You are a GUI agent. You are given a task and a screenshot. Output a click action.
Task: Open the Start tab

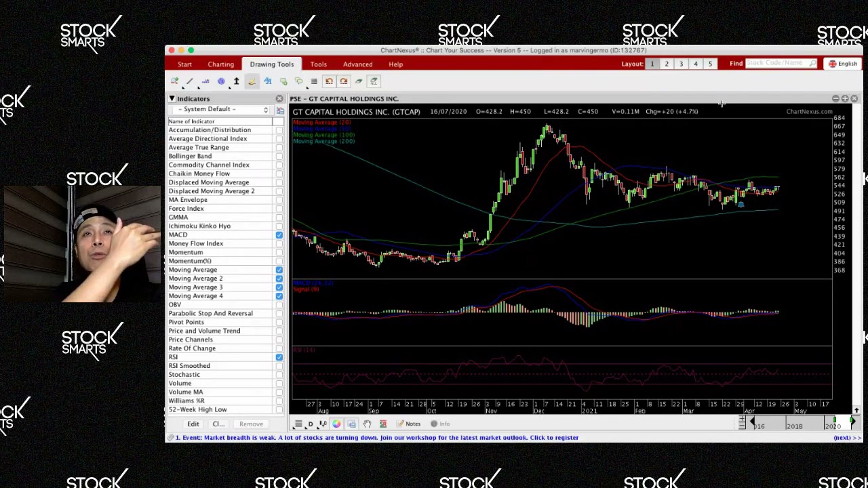[184, 64]
